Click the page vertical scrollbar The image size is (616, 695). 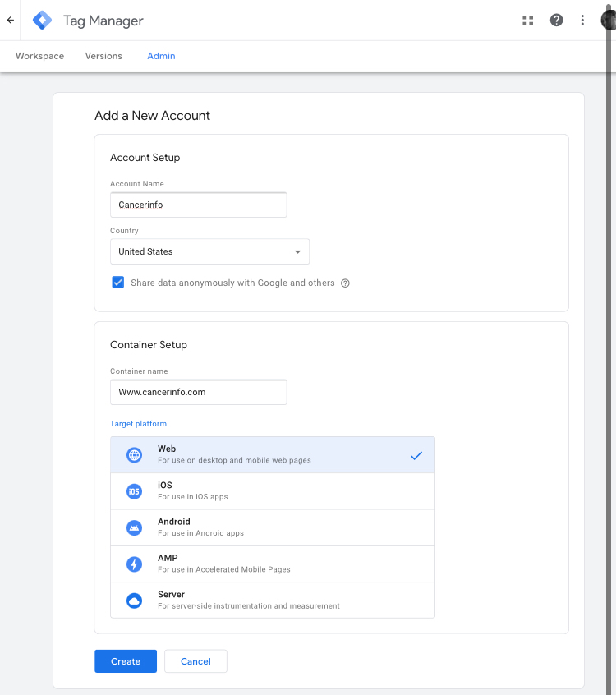[x=609, y=347]
